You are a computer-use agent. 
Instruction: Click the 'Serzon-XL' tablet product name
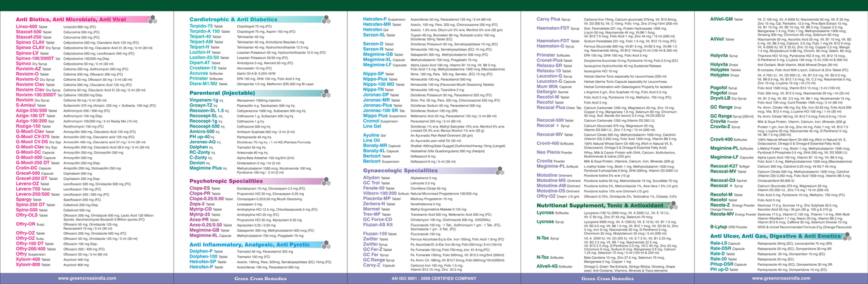[x=375, y=35]
